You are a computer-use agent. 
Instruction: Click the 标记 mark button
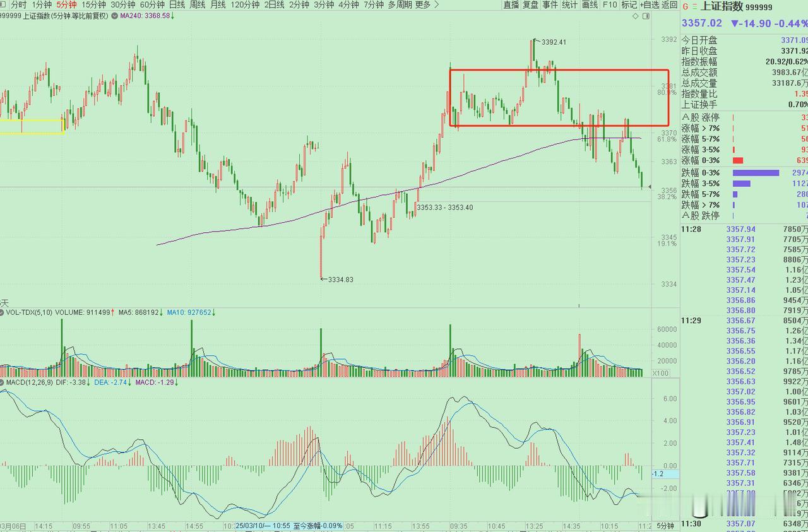(x=629, y=5)
